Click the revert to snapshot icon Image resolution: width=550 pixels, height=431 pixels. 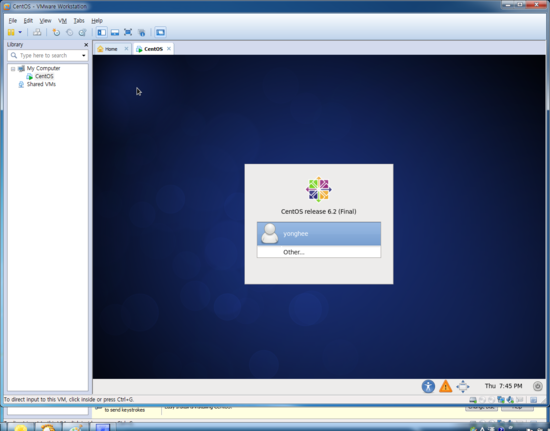pyautogui.click(x=69, y=33)
